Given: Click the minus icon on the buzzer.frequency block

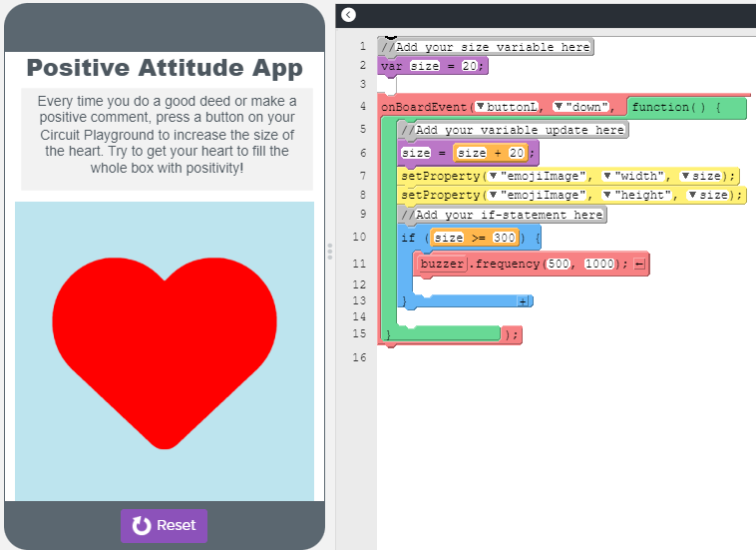Looking at the screenshot, I should pos(639,264).
